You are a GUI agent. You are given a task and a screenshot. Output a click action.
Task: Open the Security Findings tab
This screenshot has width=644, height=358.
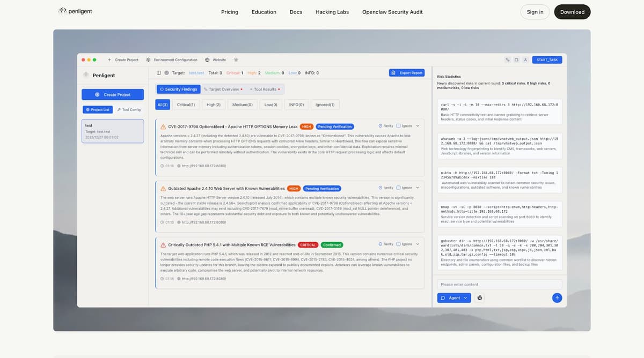[x=179, y=89]
